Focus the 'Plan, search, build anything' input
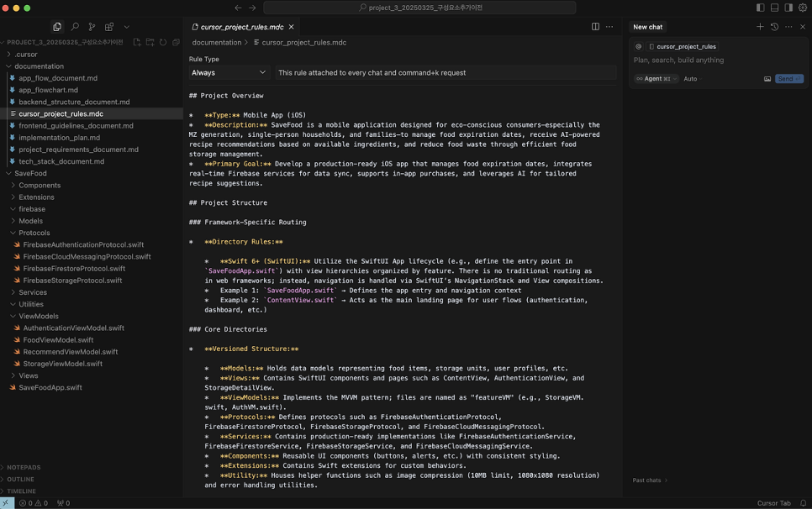The image size is (812, 509). point(718,60)
